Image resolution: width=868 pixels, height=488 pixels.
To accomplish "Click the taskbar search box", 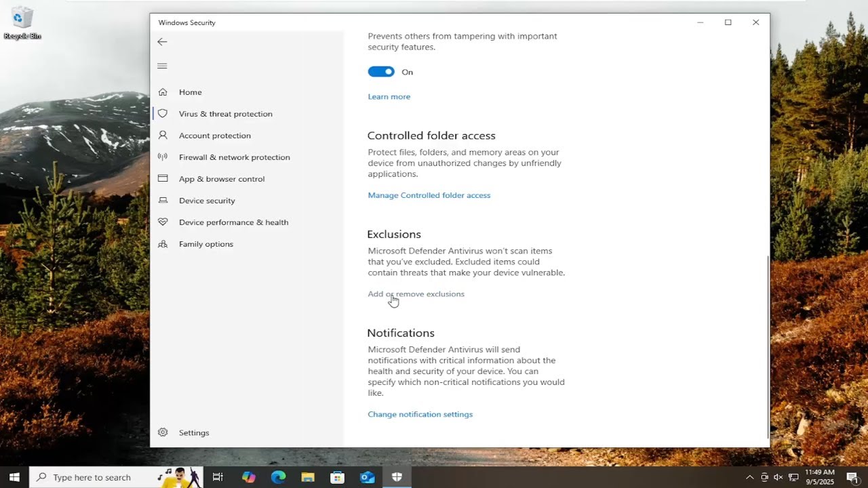I will coord(116,477).
